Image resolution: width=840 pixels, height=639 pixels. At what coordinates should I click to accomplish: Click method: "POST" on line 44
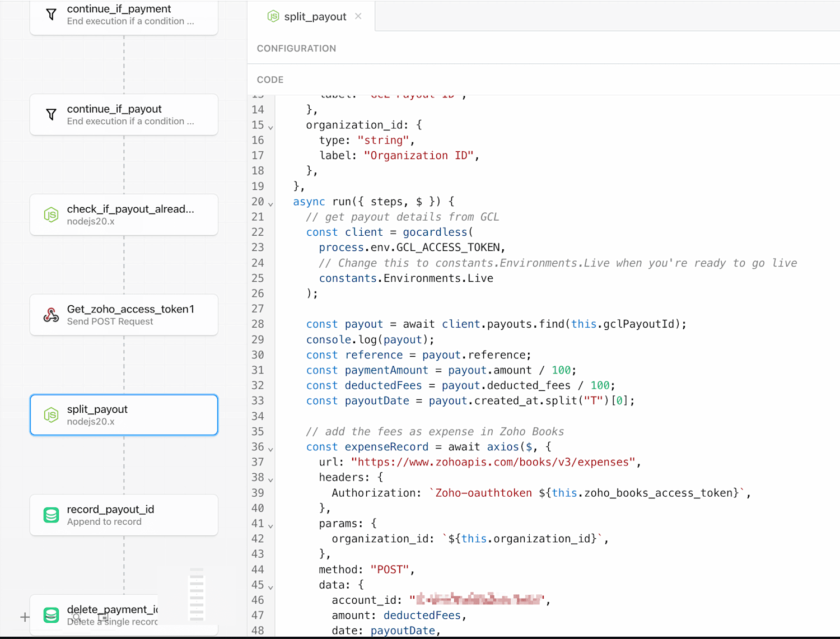pos(367,570)
